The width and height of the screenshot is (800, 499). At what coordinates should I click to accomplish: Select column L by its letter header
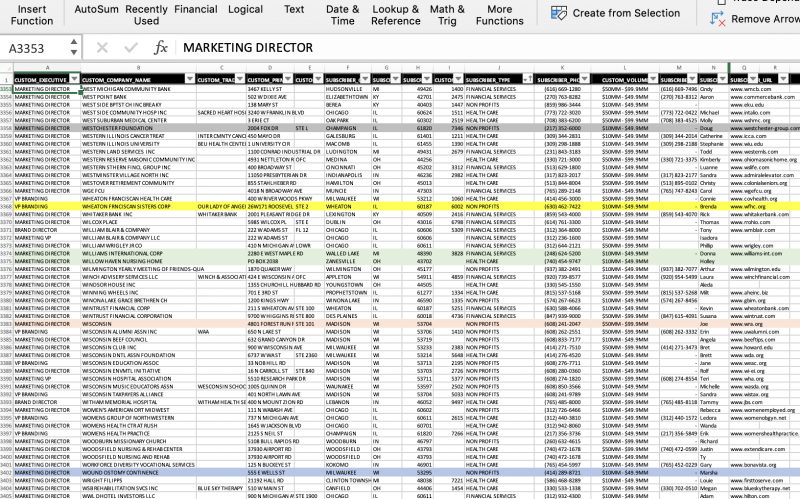pos(625,68)
